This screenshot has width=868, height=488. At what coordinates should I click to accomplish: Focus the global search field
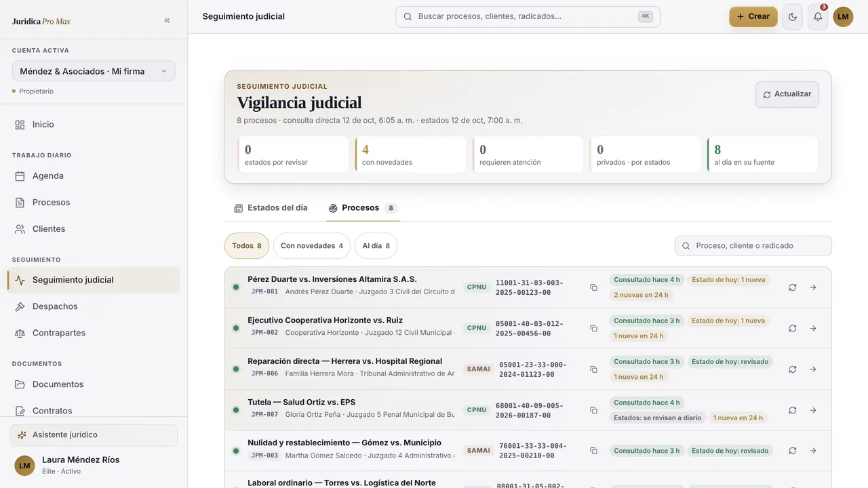pyautogui.click(x=528, y=17)
